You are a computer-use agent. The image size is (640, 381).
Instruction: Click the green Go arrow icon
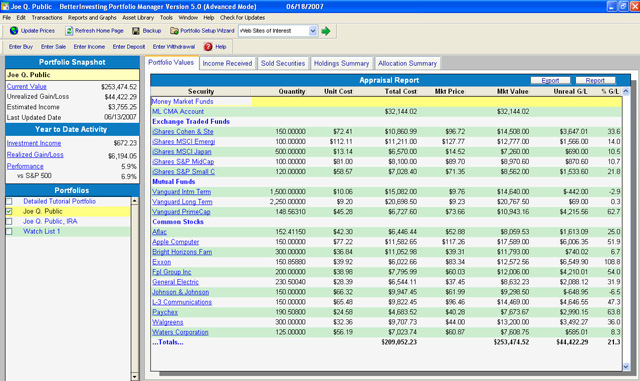[326, 31]
